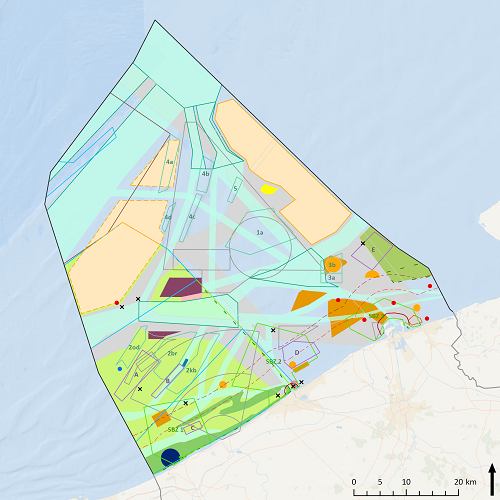This screenshot has width=500, height=500.
Task: Click the 4a zone label
Action: coord(170,162)
